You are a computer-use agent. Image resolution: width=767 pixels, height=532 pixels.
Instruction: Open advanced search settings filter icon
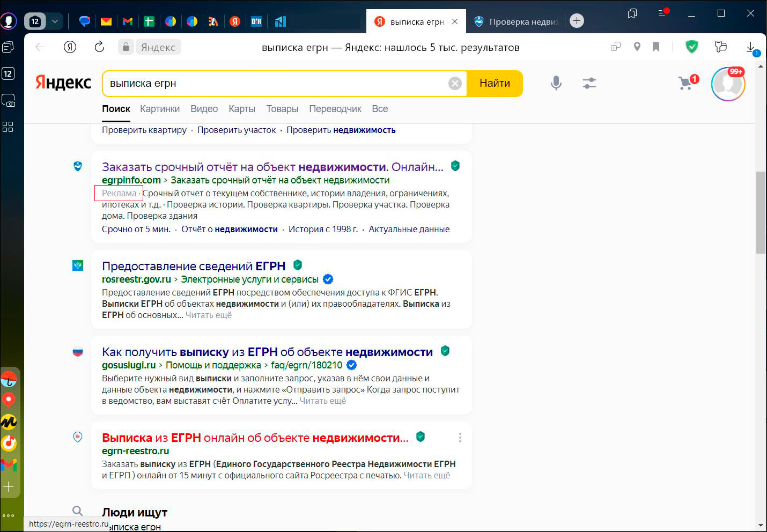coord(589,83)
